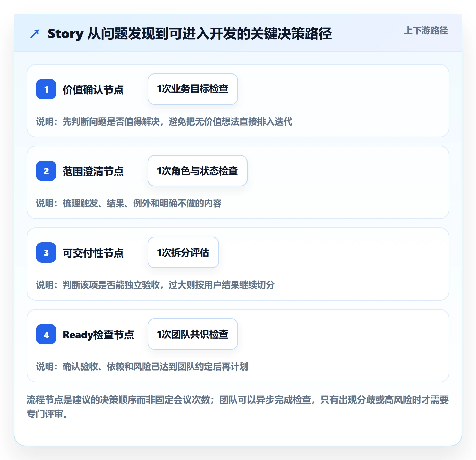Click the description starting with 确认验收、依赖和风险
Viewport: 476px width, 460px height.
pyautogui.click(x=142, y=366)
